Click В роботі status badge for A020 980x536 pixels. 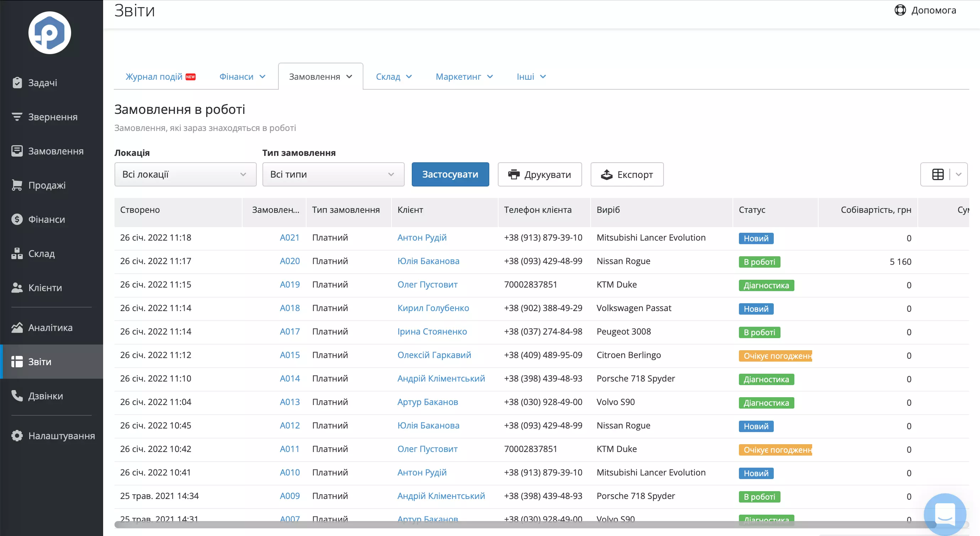[x=759, y=262]
